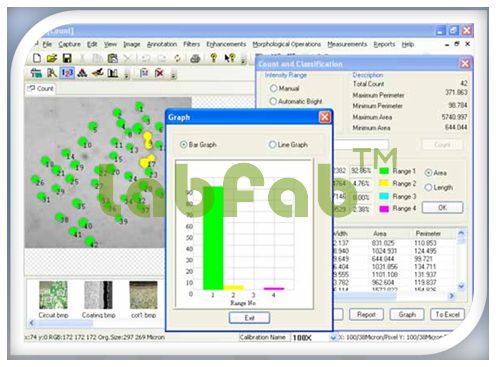The height and width of the screenshot is (367, 496).
Task: Open the Enhancements menu
Action: point(226,44)
